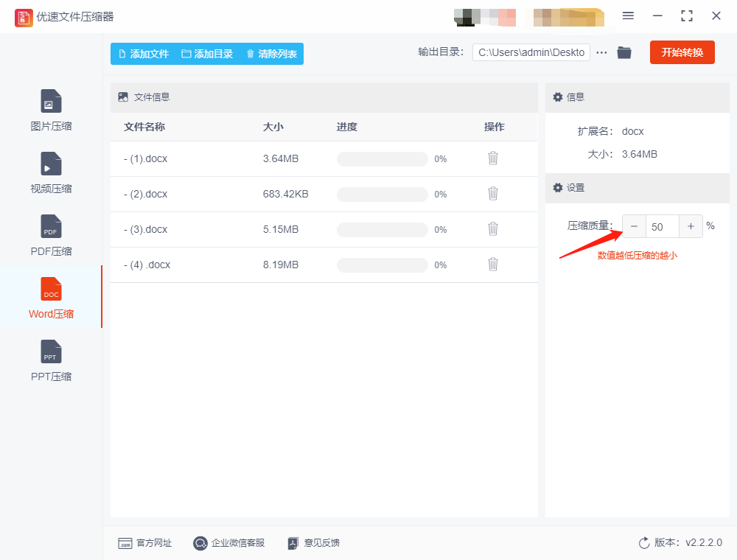Open the hamburger menu in the title bar
Image resolution: width=737 pixels, height=560 pixels.
point(628,15)
